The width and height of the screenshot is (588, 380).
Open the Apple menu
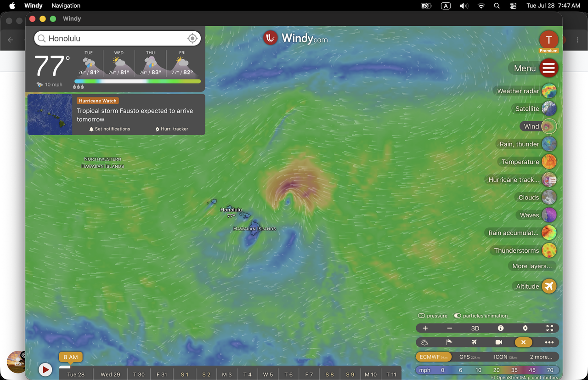(x=12, y=6)
